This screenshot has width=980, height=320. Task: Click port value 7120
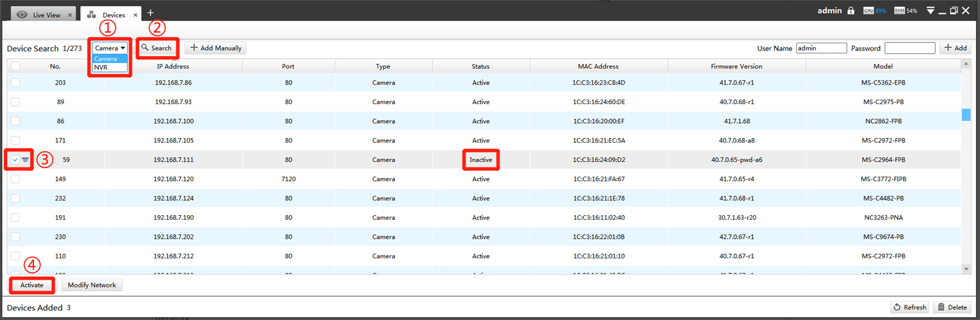(x=289, y=179)
